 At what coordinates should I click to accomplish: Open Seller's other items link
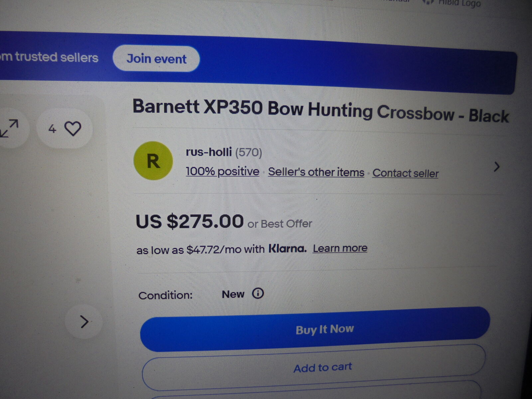pos(316,172)
